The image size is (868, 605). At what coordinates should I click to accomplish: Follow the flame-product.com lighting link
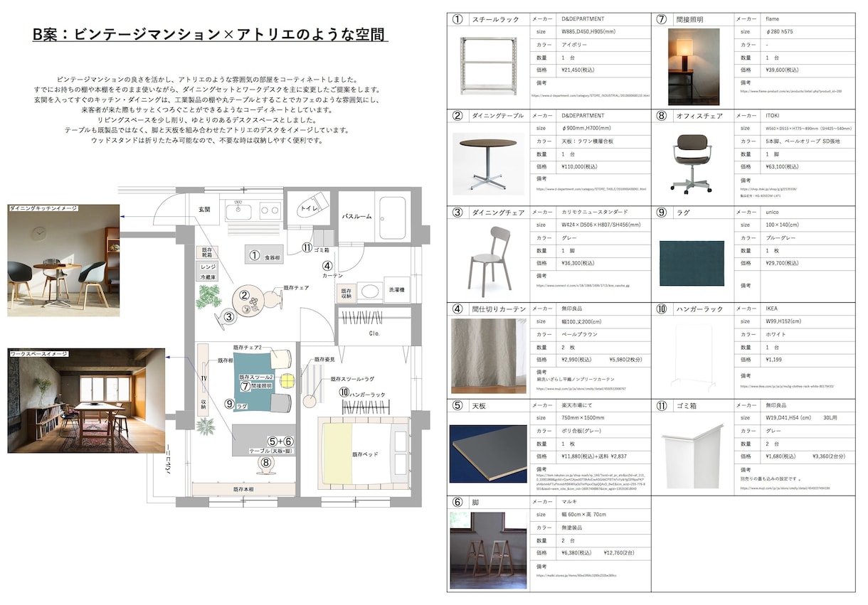tap(791, 91)
